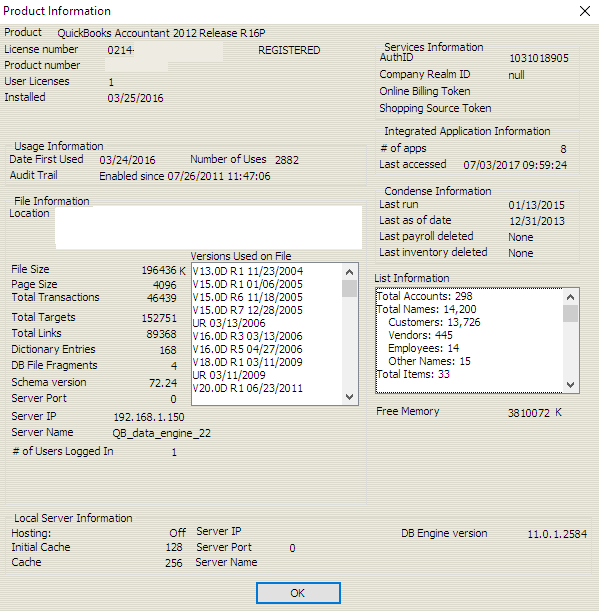Image resolution: width=599 pixels, height=611 pixels.
Task: Click the Versions Used list scrollbar thumb
Action: [x=350, y=289]
